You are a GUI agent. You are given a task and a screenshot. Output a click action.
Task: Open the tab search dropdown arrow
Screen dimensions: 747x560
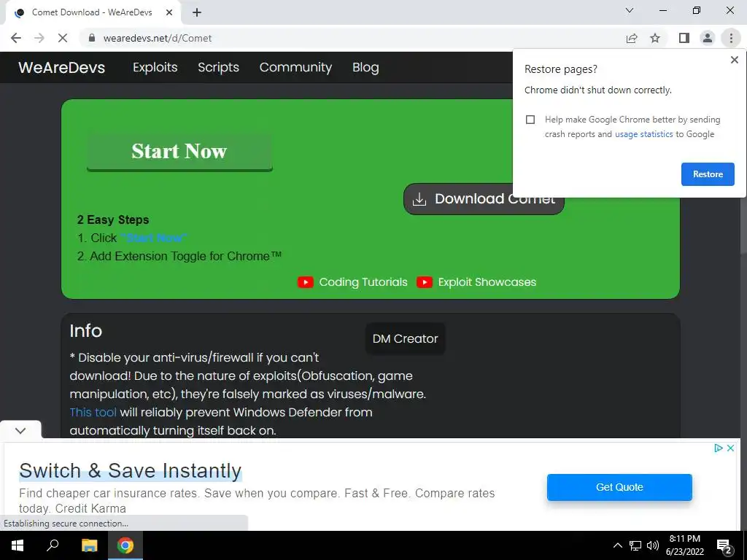click(x=630, y=10)
